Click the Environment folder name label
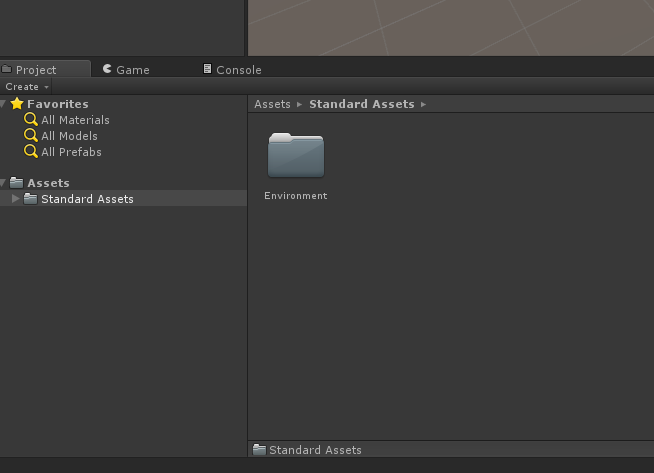This screenshot has width=654, height=473. pos(296,196)
